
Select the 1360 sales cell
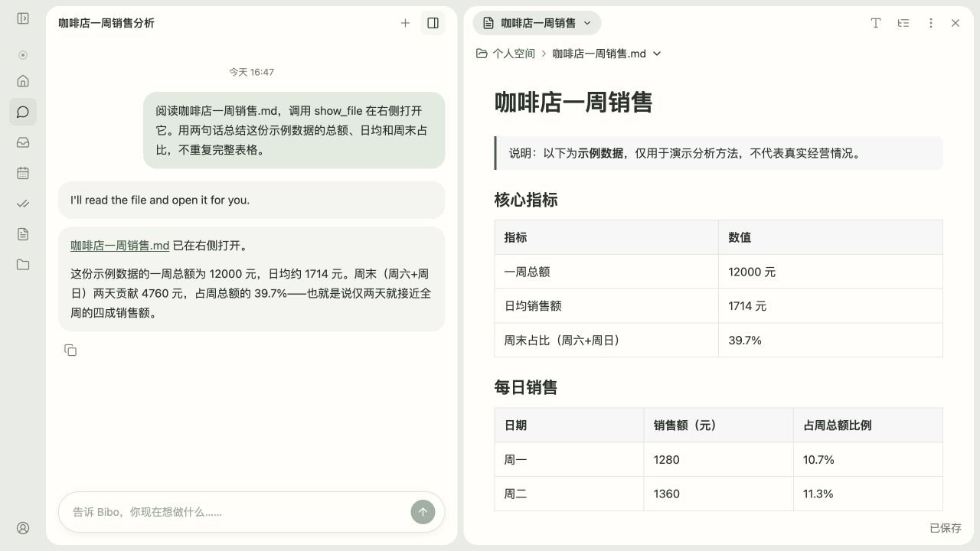tap(718, 494)
